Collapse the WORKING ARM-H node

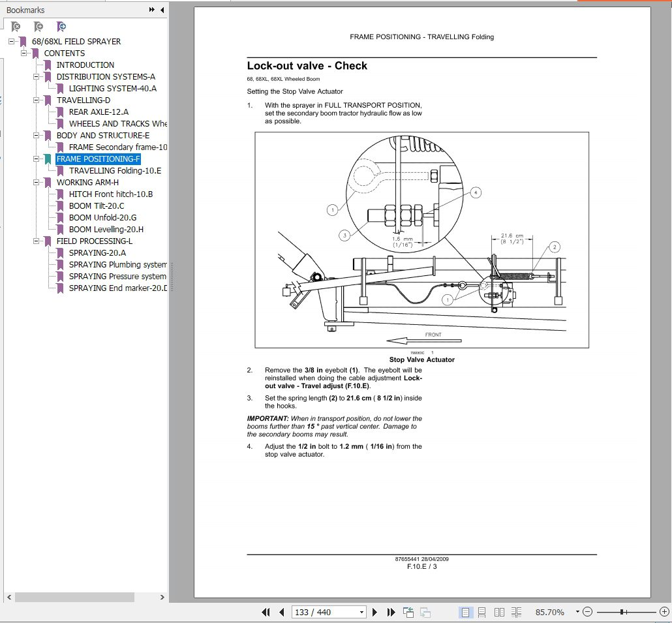click(37, 183)
